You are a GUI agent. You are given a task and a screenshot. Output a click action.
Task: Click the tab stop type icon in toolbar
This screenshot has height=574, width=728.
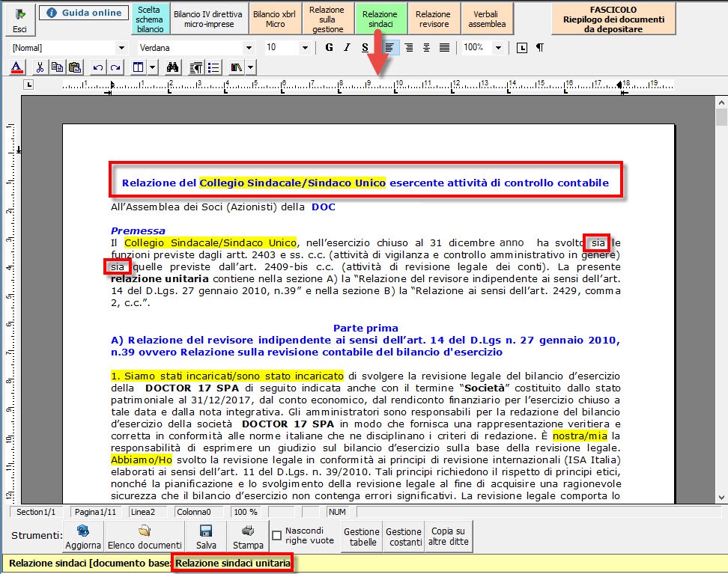point(522,47)
